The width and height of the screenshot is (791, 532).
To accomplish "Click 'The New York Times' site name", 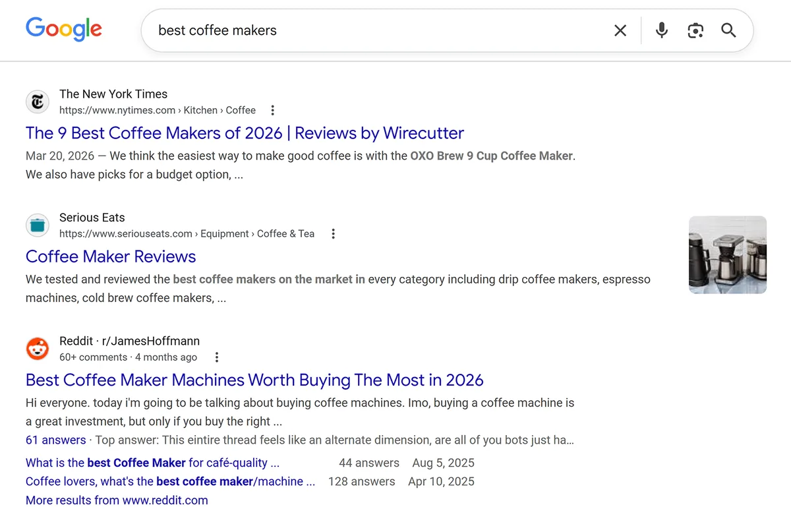I will pyautogui.click(x=113, y=94).
